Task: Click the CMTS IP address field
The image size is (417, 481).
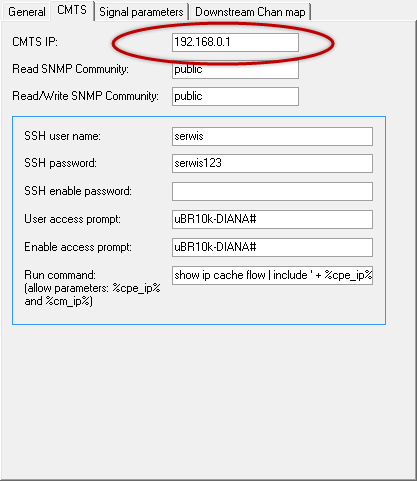Action: pos(235,42)
